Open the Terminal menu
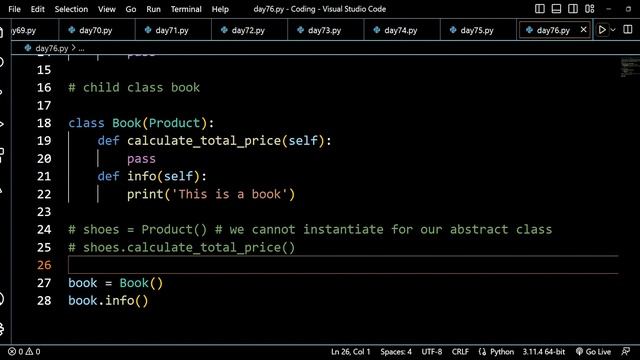The image size is (640, 360). click(186, 9)
